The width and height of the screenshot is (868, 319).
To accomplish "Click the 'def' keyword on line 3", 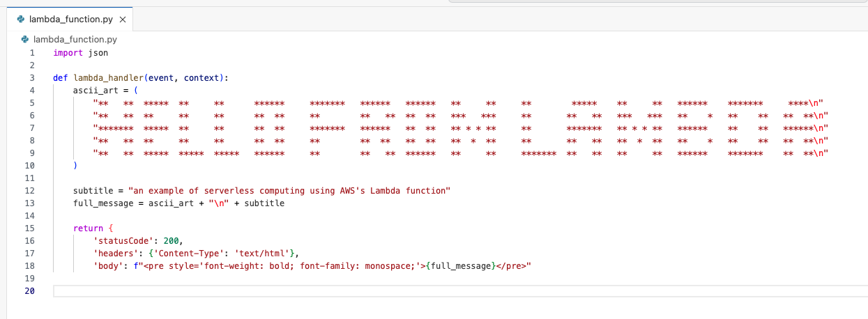I will (x=61, y=77).
